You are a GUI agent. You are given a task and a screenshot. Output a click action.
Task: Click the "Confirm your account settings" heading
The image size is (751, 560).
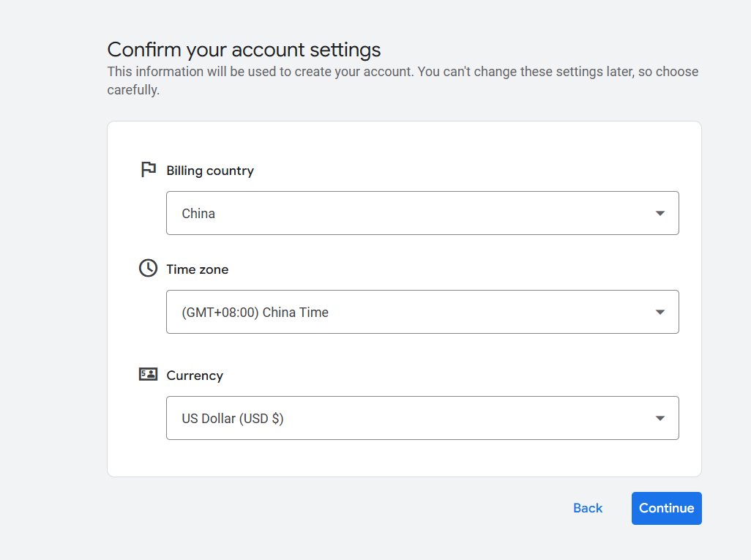click(x=244, y=50)
